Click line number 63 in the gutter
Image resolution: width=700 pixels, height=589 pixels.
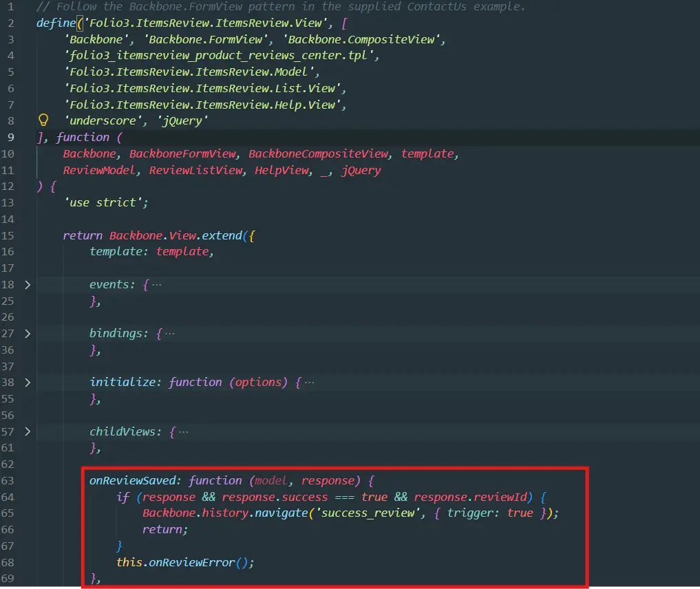point(8,480)
